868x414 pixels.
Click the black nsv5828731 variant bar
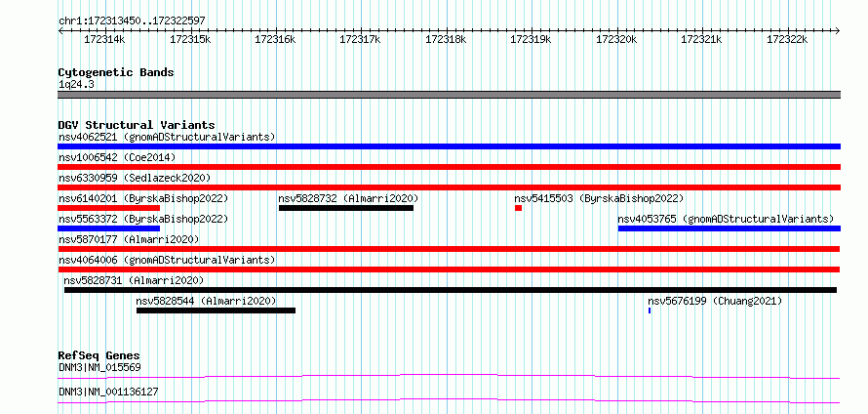(x=451, y=290)
